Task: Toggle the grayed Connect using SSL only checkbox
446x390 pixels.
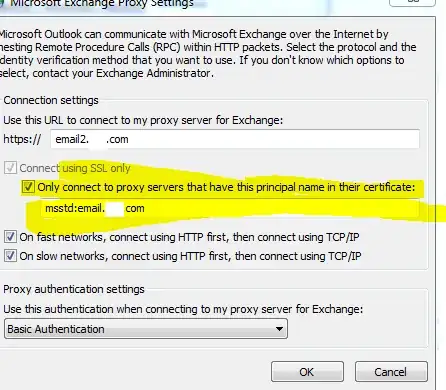Action: (10, 168)
